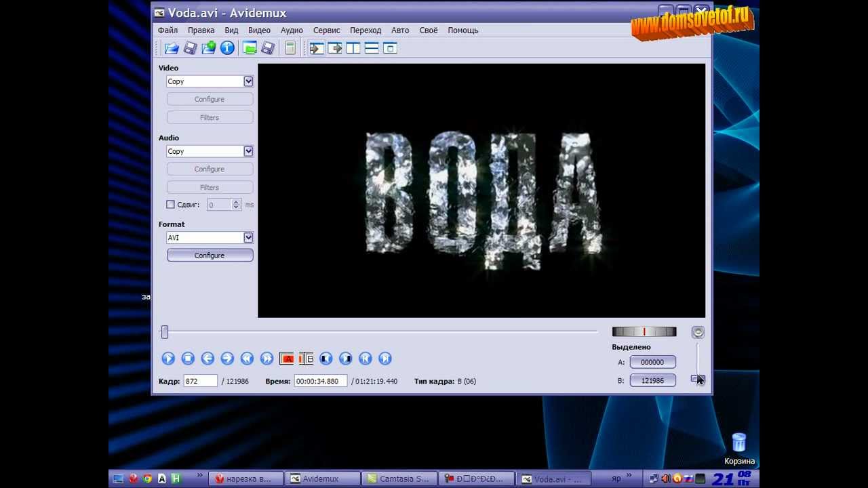Switch to the нарезка в... taskbar button
This screenshot has width=868, height=488.
point(245,479)
